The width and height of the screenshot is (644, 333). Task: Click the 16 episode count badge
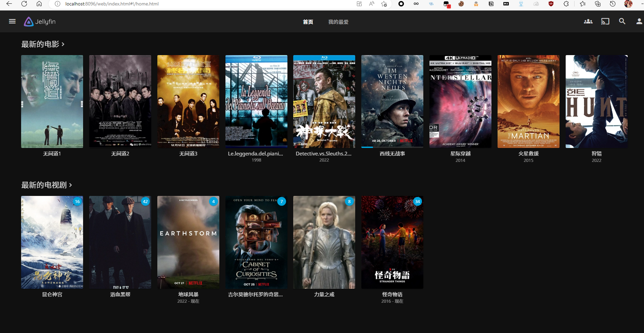coord(77,201)
